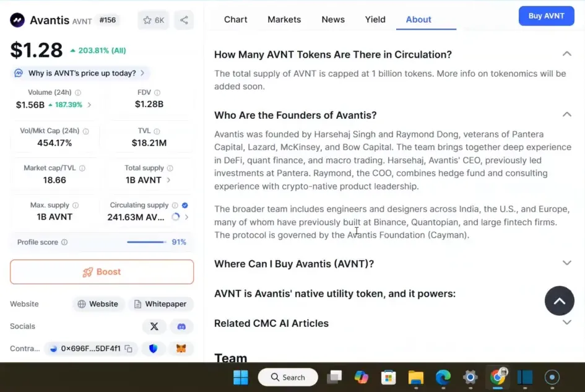Click the contract address 0x696F...5DF4f1
585x392 pixels.
(x=90, y=349)
